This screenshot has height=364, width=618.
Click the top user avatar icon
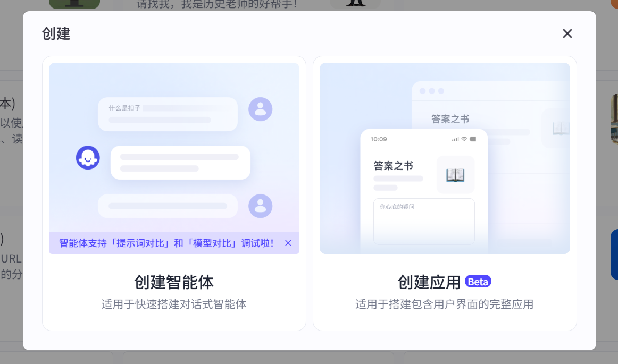tap(260, 109)
